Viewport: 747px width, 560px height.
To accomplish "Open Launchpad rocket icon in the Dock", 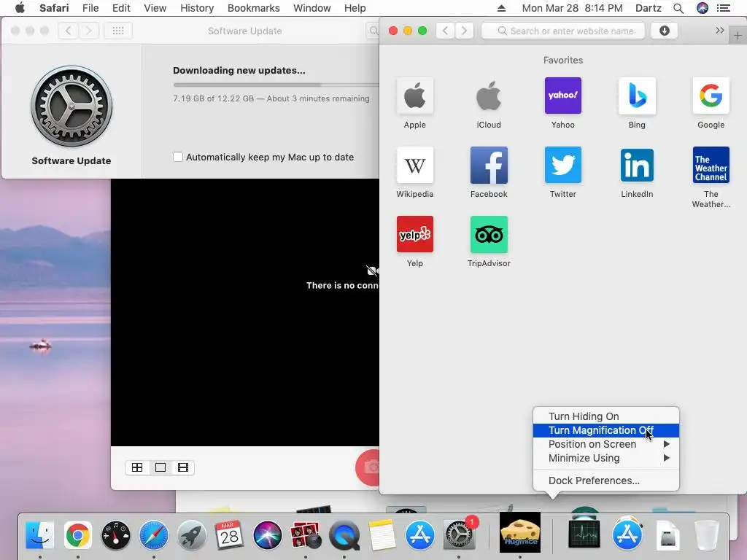I will pos(192,535).
